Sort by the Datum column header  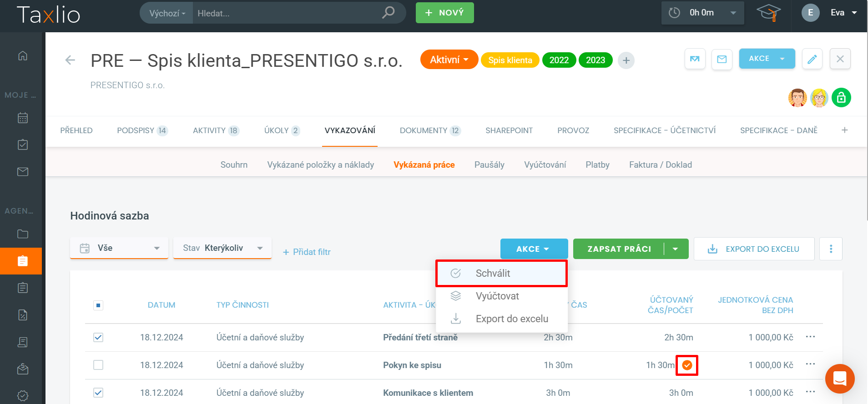(x=161, y=305)
